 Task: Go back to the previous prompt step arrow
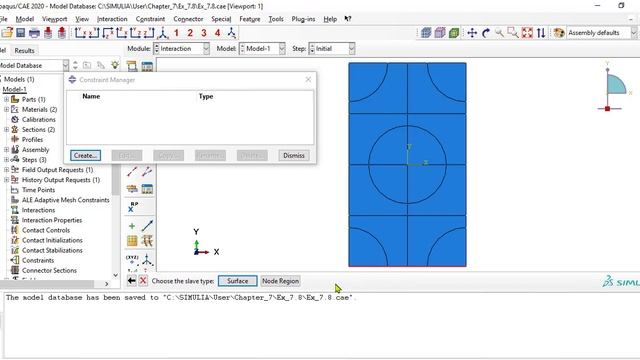click(131, 281)
